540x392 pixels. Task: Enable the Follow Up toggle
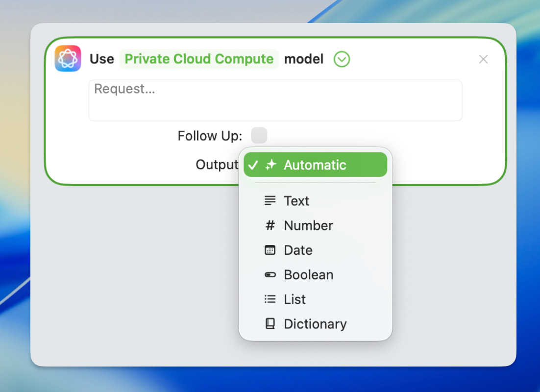point(259,135)
